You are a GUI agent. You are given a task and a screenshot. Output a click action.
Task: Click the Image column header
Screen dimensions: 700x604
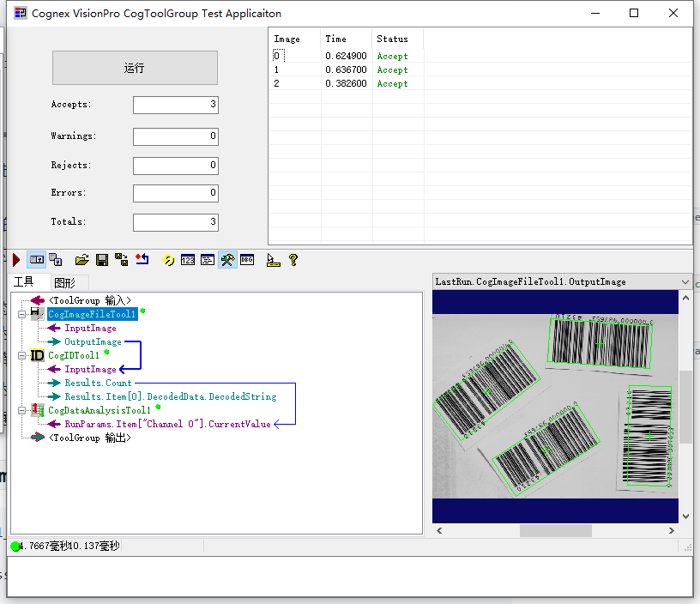(294, 39)
